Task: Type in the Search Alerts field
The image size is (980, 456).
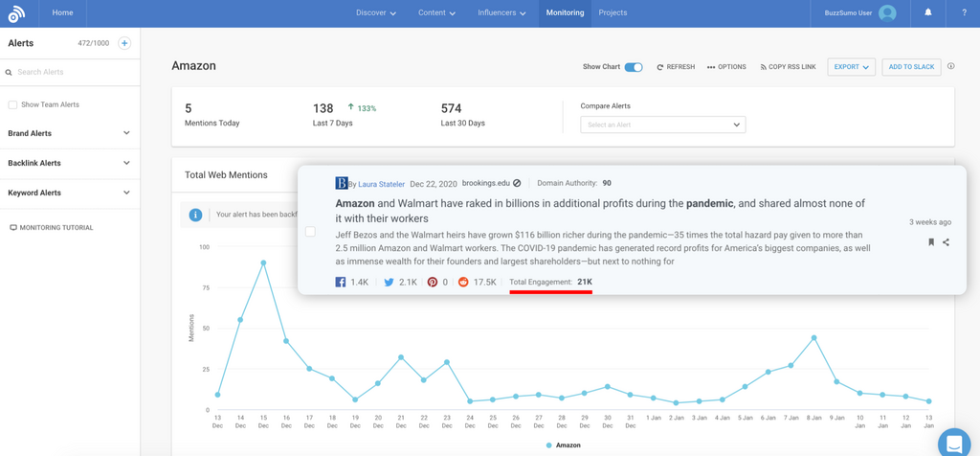Action: coord(72,72)
